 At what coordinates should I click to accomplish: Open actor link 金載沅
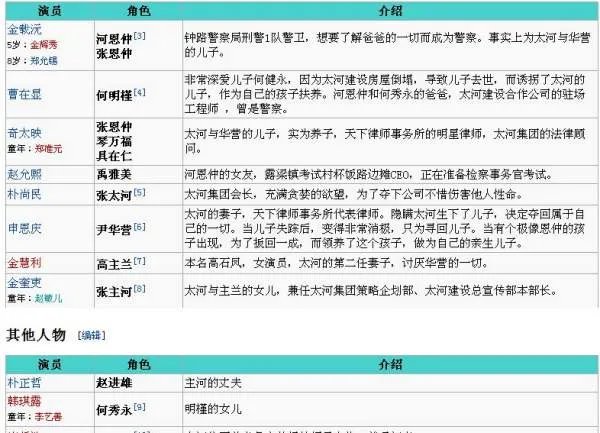[x=24, y=29]
